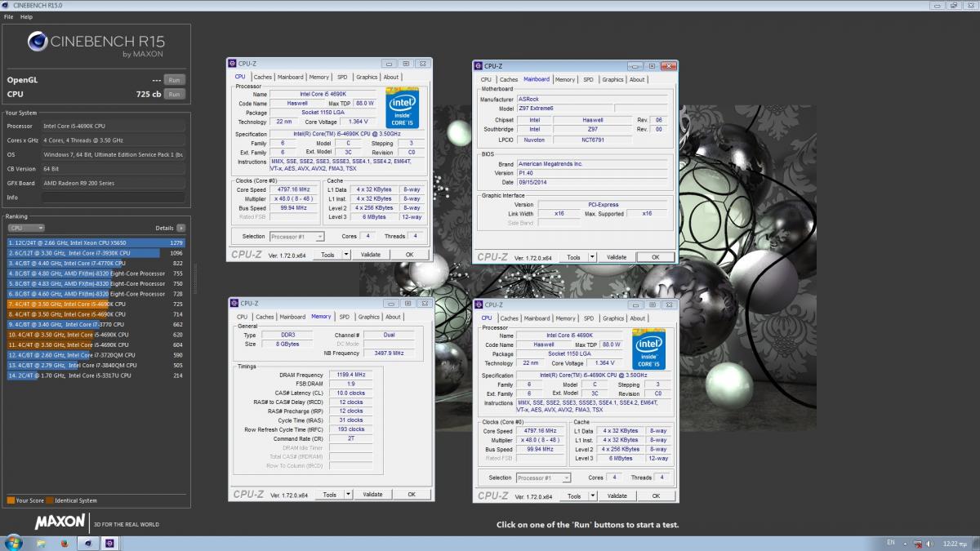980x551 pixels.
Task: Click the American Megatrends Inc. BIOS brand value
Action: coord(593,163)
